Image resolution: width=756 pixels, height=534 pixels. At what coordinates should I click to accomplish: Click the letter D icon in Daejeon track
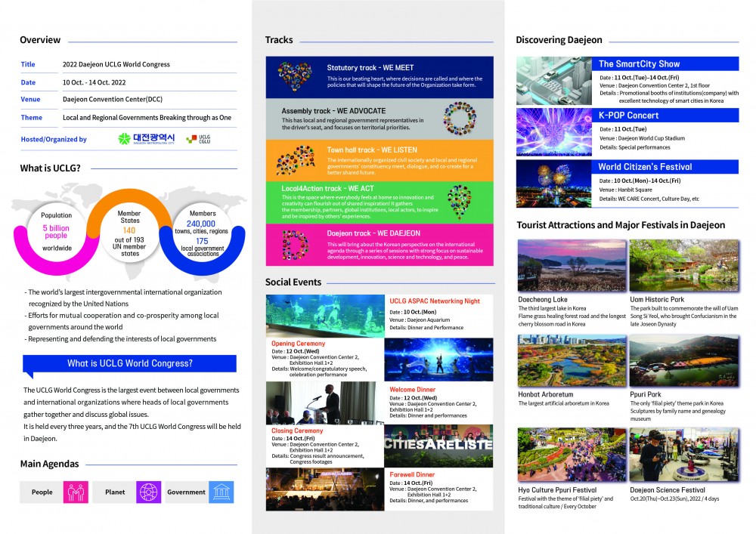[x=295, y=245]
